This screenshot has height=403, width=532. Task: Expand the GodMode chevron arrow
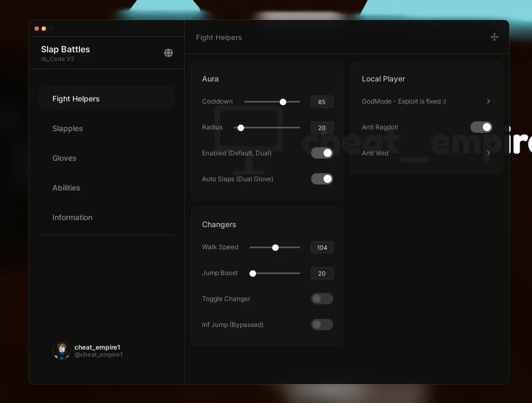click(488, 101)
